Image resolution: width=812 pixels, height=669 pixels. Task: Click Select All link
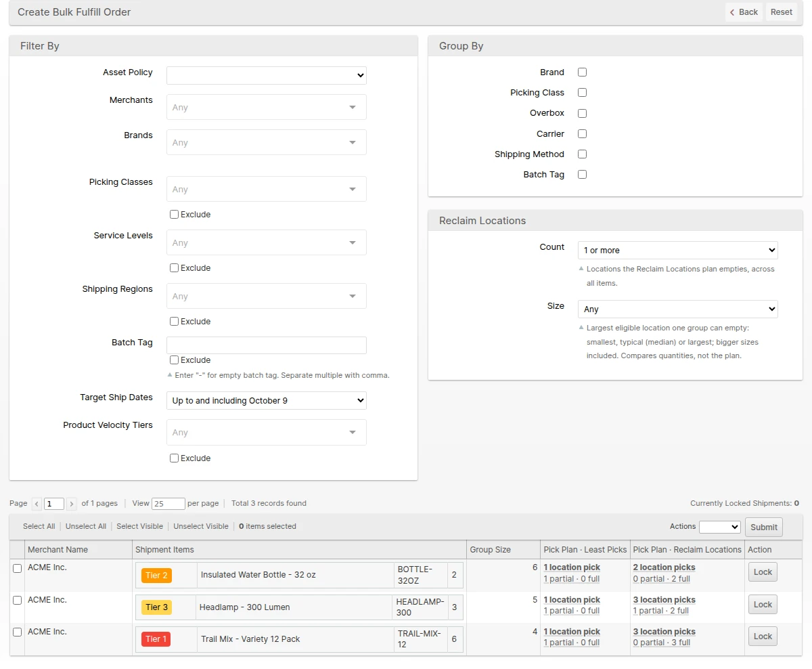pyautogui.click(x=39, y=526)
